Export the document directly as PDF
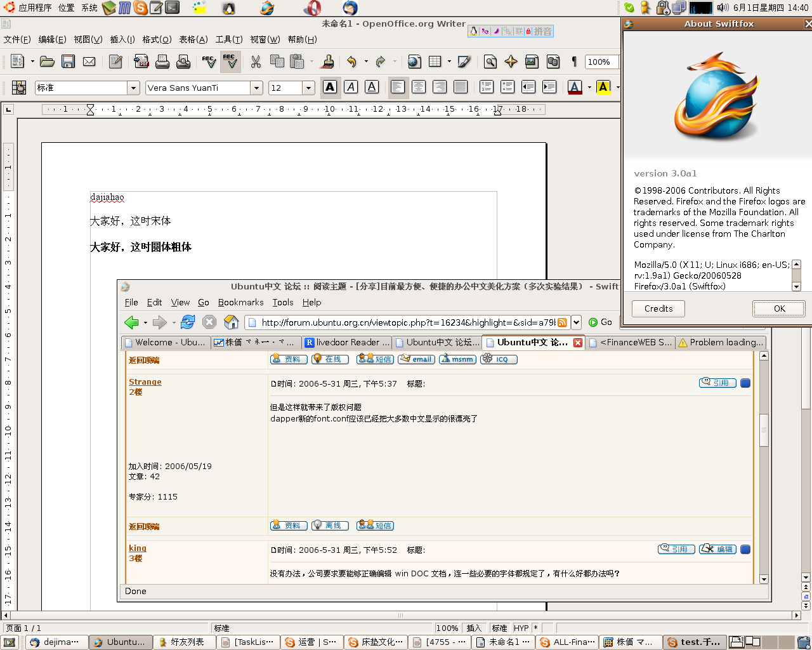Screen dimensions: 812x650 click(141, 62)
